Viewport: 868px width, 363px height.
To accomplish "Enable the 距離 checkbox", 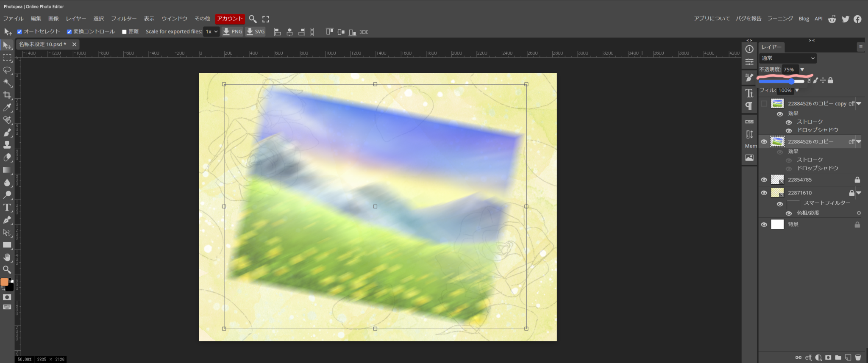I will pos(124,32).
